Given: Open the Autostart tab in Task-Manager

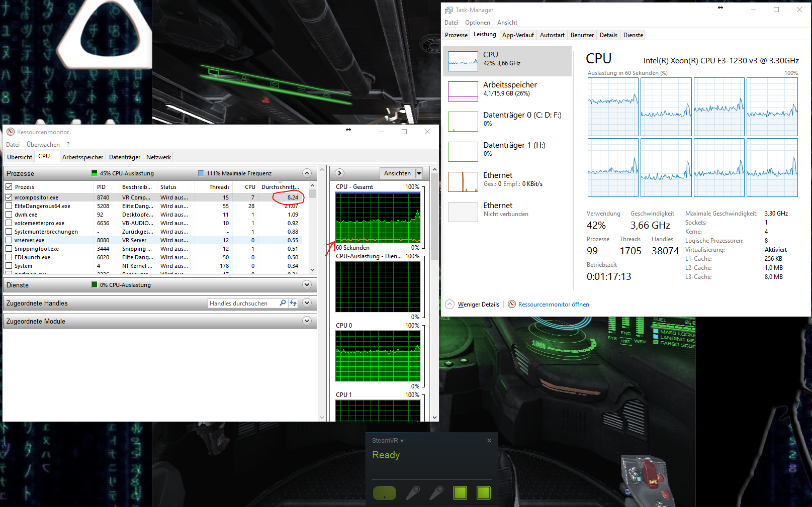Looking at the screenshot, I should [x=552, y=35].
